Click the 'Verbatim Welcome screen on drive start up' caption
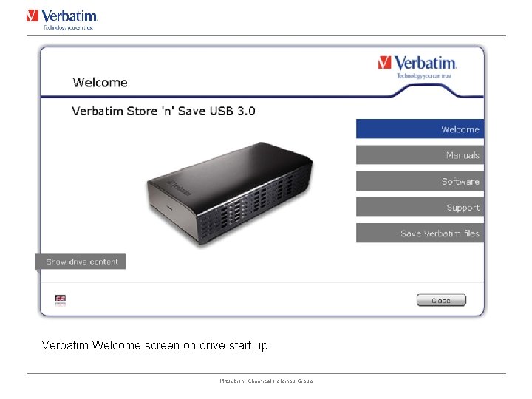This screenshot has width=532, height=399. click(x=154, y=345)
